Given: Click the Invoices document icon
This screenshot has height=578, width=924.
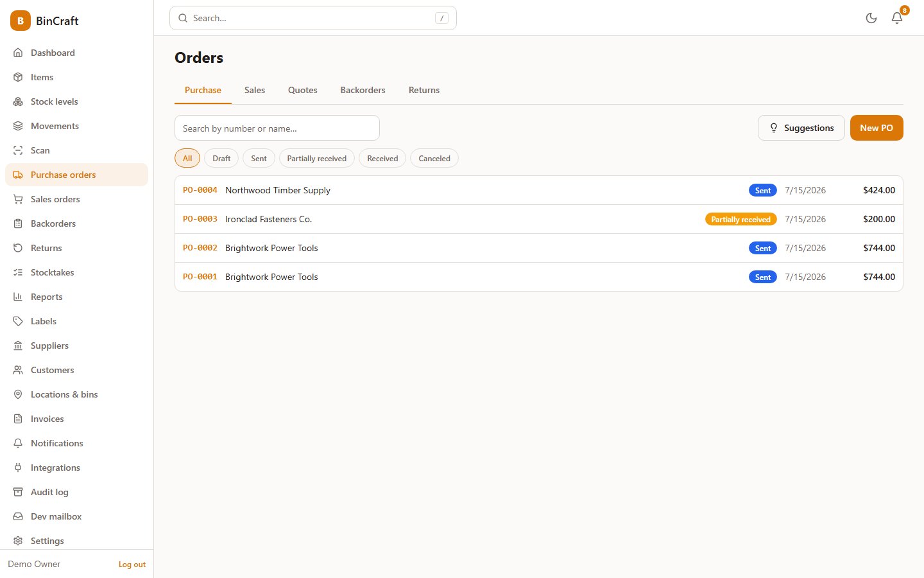Looking at the screenshot, I should [x=18, y=419].
